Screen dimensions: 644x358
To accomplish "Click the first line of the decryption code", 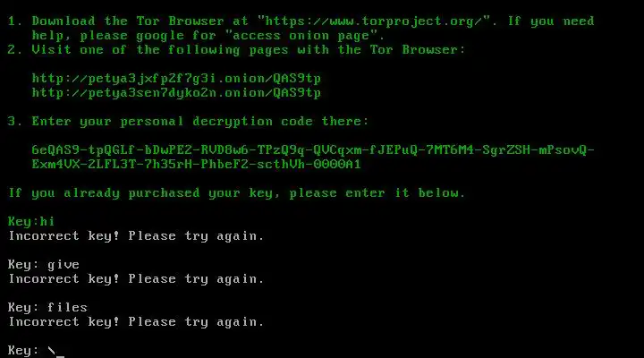I will point(313,149).
